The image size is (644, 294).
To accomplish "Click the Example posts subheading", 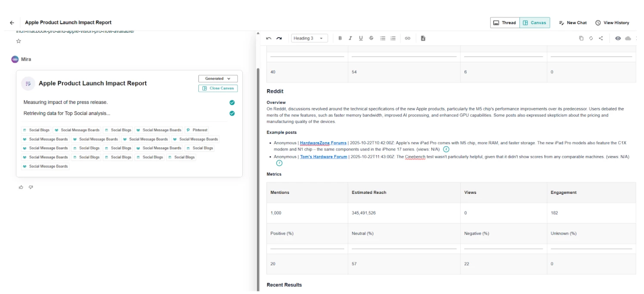I will (x=282, y=132).
